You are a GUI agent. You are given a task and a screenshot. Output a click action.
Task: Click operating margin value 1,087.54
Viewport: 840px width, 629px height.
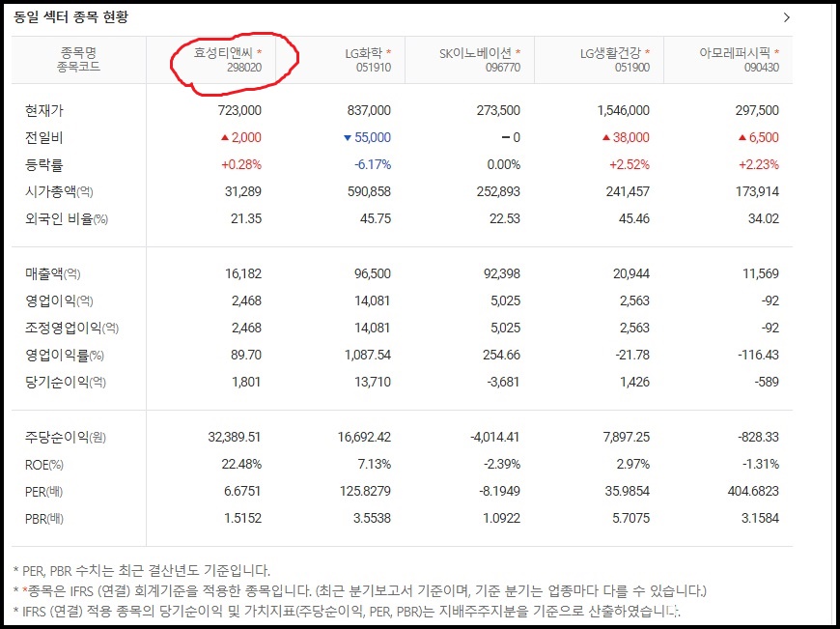368,355
